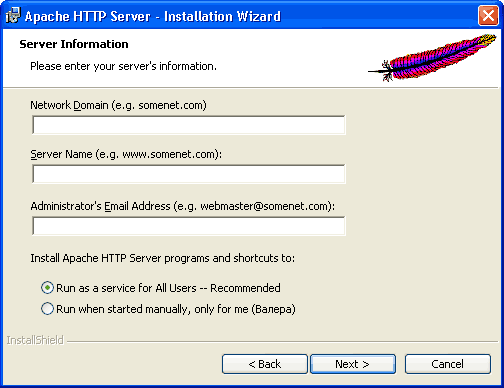Click the Network Domain input field

tap(189, 125)
